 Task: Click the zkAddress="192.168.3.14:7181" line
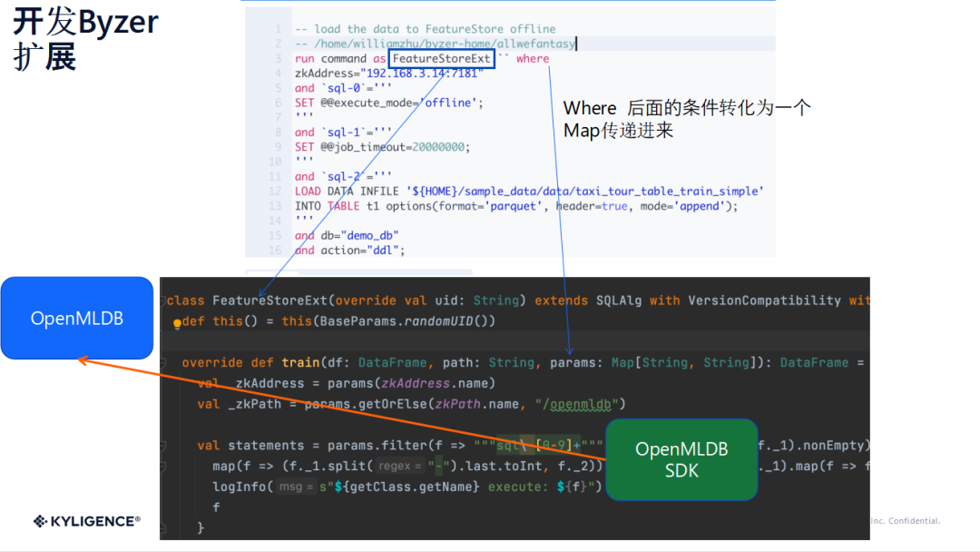pyautogui.click(x=389, y=74)
